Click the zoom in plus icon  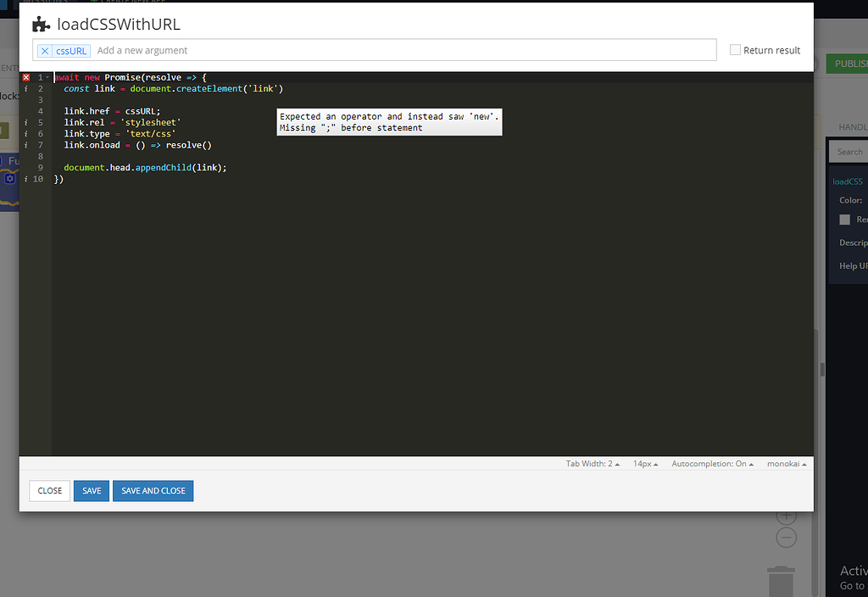[x=786, y=515]
